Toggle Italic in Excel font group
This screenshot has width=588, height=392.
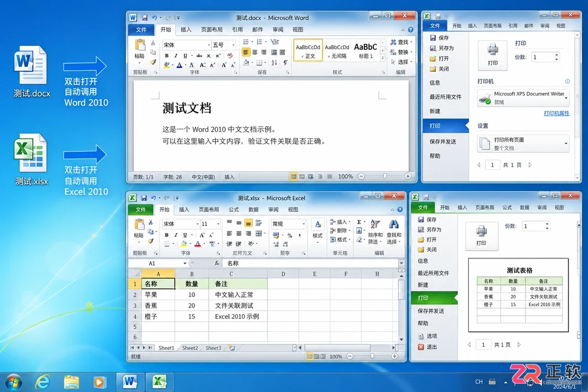coord(176,235)
